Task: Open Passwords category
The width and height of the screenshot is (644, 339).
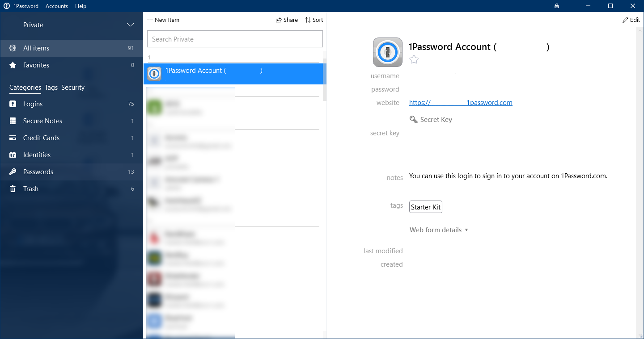Action: tap(72, 172)
